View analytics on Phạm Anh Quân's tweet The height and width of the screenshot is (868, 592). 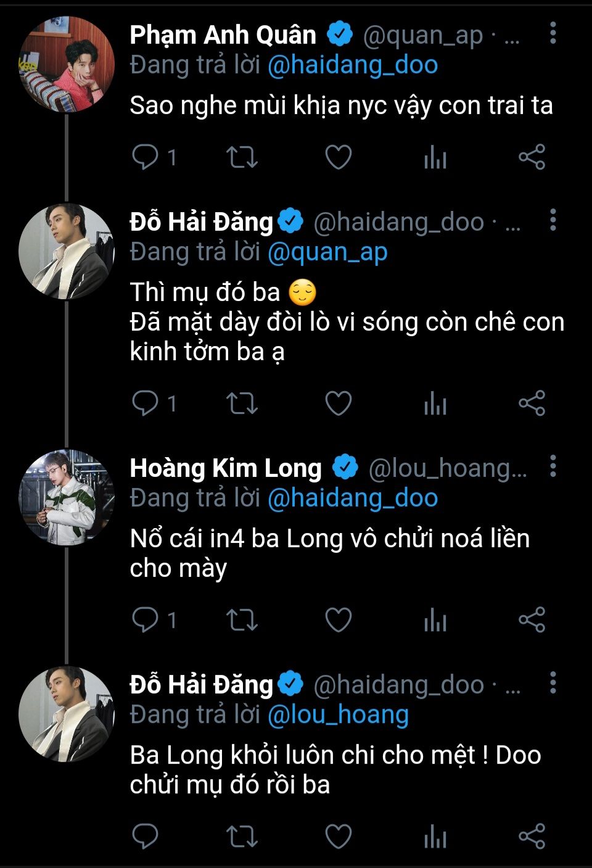[x=435, y=157]
